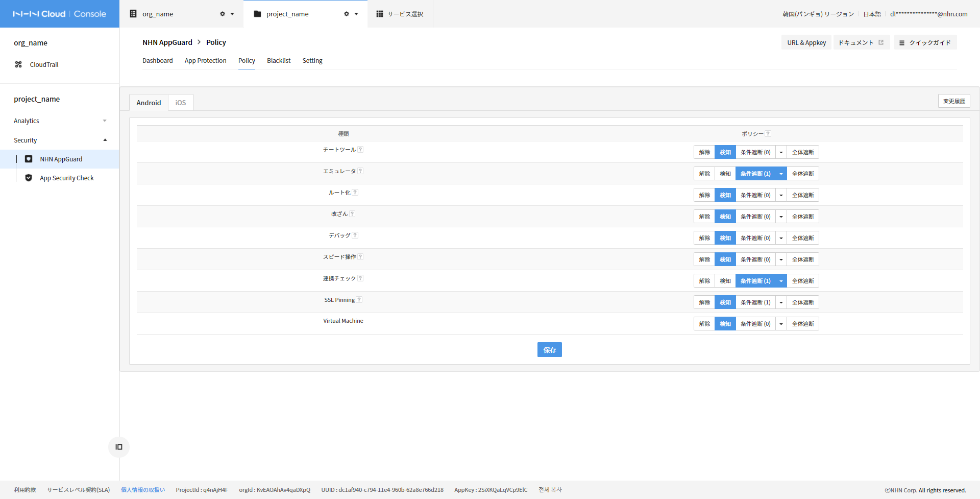Click help icon next to スピード操作
980x499 pixels.
click(360, 256)
